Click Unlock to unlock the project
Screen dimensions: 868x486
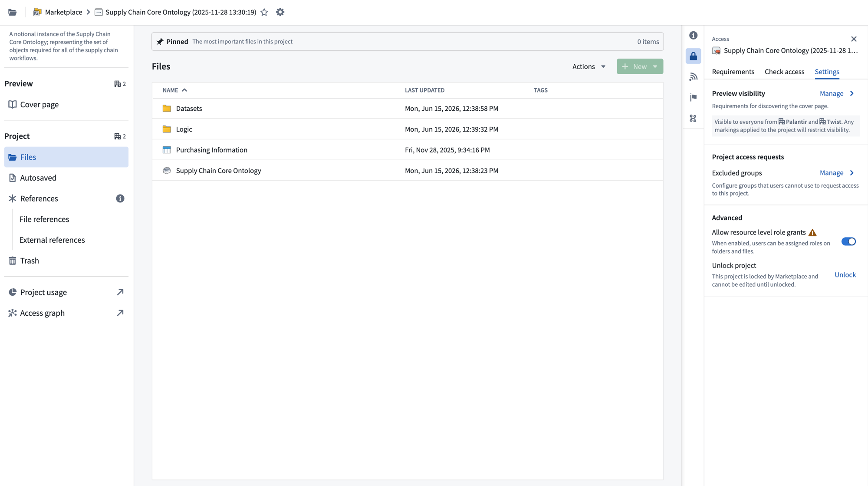845,275
